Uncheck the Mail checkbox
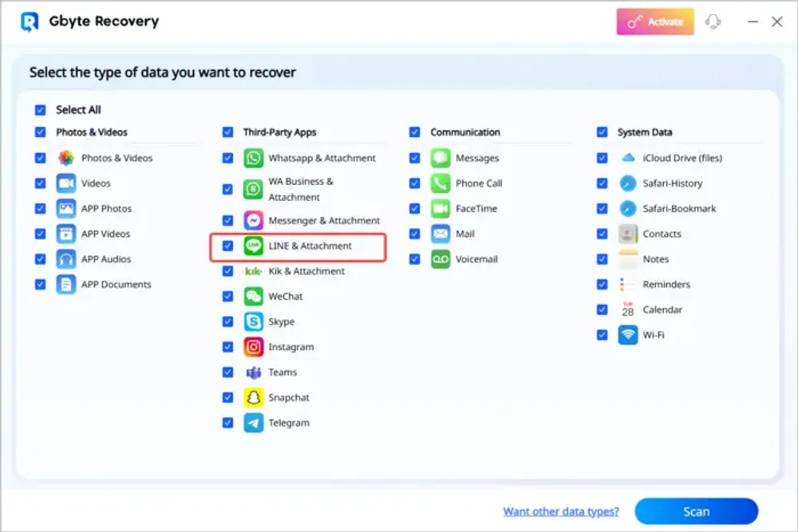 [x=415, y=234]
